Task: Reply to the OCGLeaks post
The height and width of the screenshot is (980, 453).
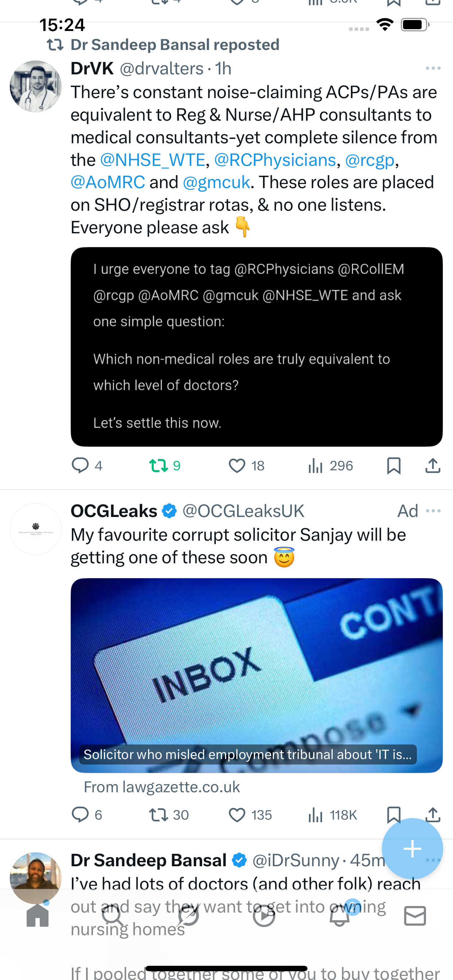Action: click(80, 815)
